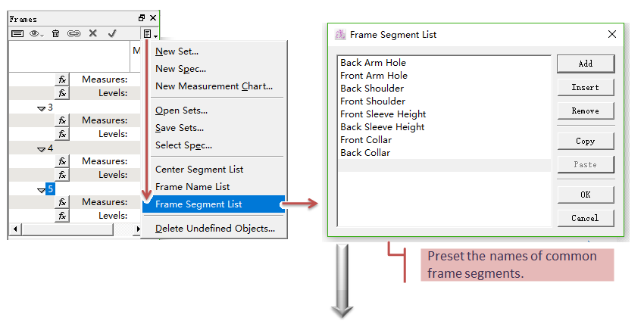Select New Measurement Chart menu entry

tap(214, 86)
